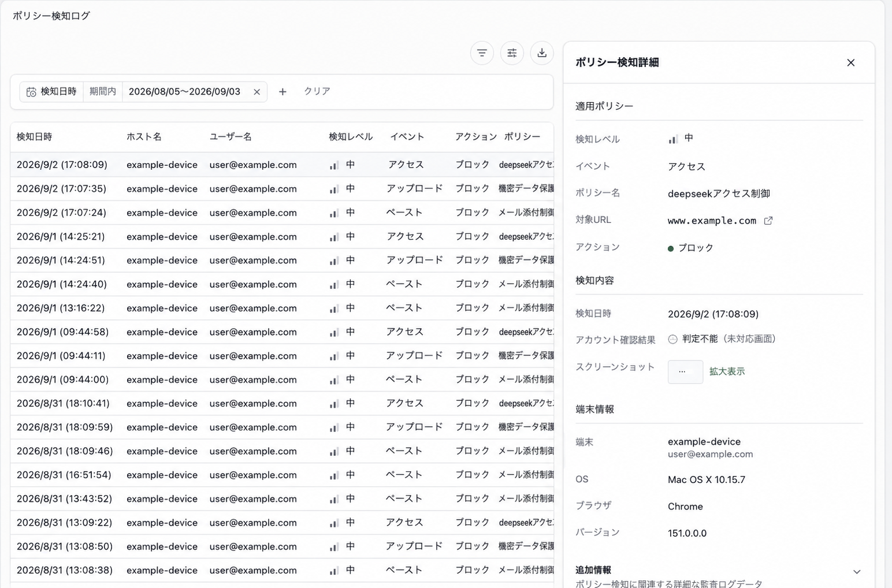Select log row 2026/9/2 (17:07:35)

click(282, 189)
